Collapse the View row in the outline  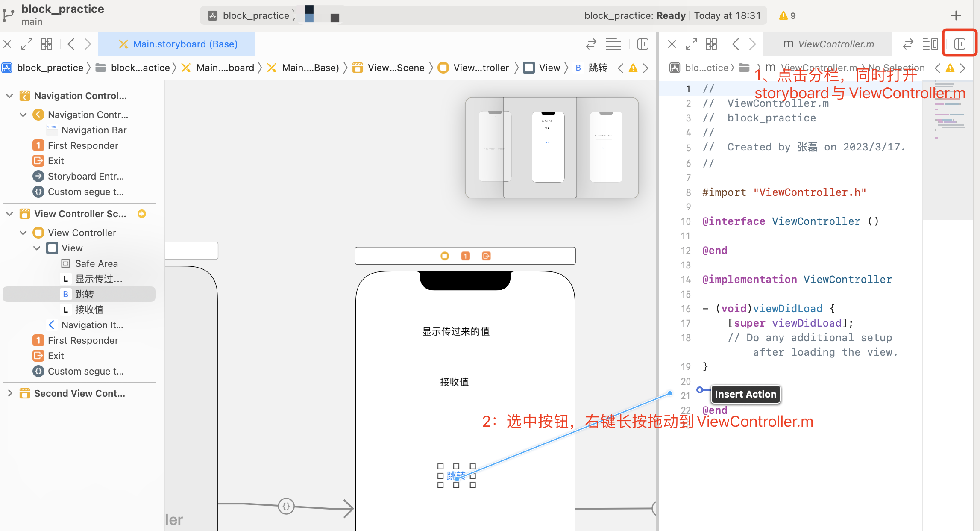[x=37, y=248]
